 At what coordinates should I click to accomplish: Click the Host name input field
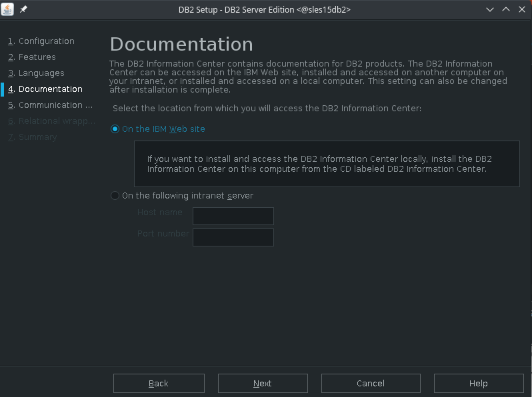pos(233,216)
